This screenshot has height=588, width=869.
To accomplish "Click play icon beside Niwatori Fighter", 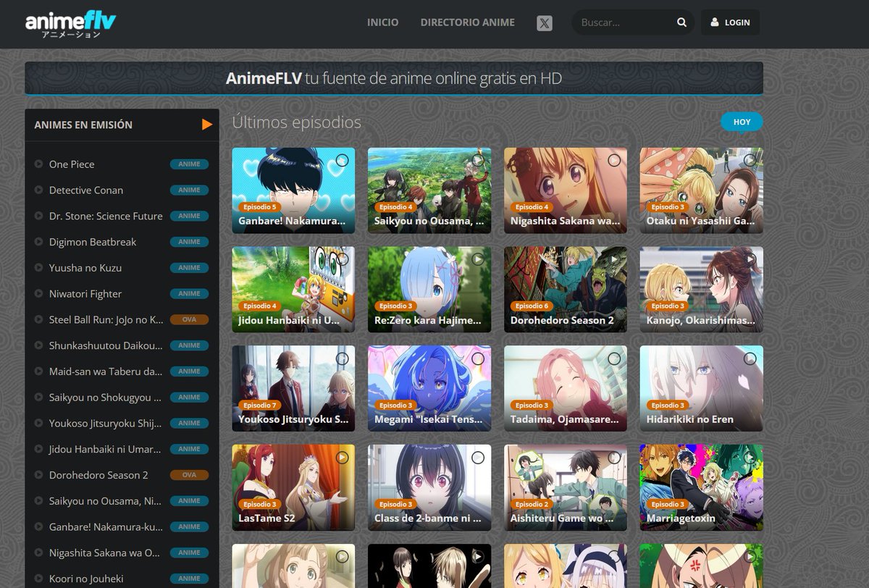I will tap(38, 294).
